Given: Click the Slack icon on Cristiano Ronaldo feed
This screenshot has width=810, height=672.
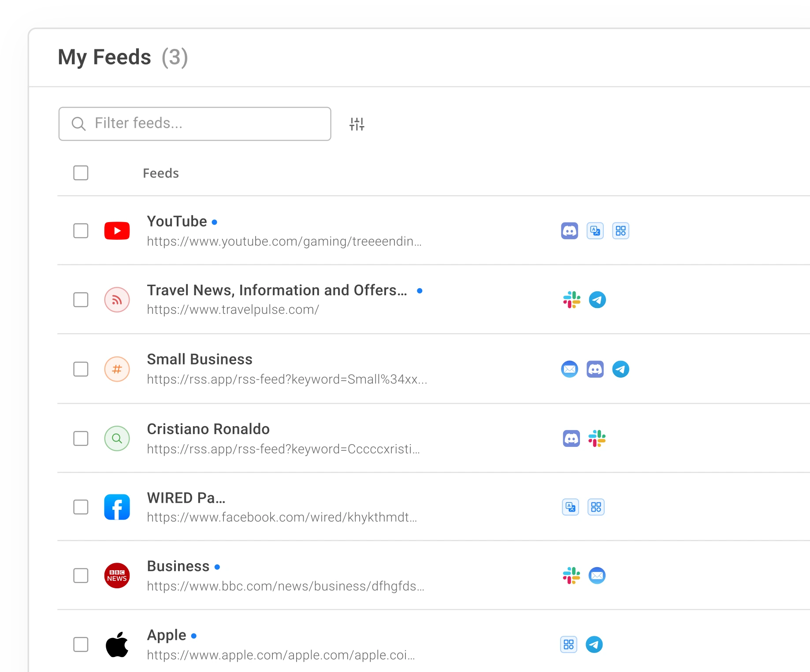Looking at the screenshot, I should click(x=597, y=438).
